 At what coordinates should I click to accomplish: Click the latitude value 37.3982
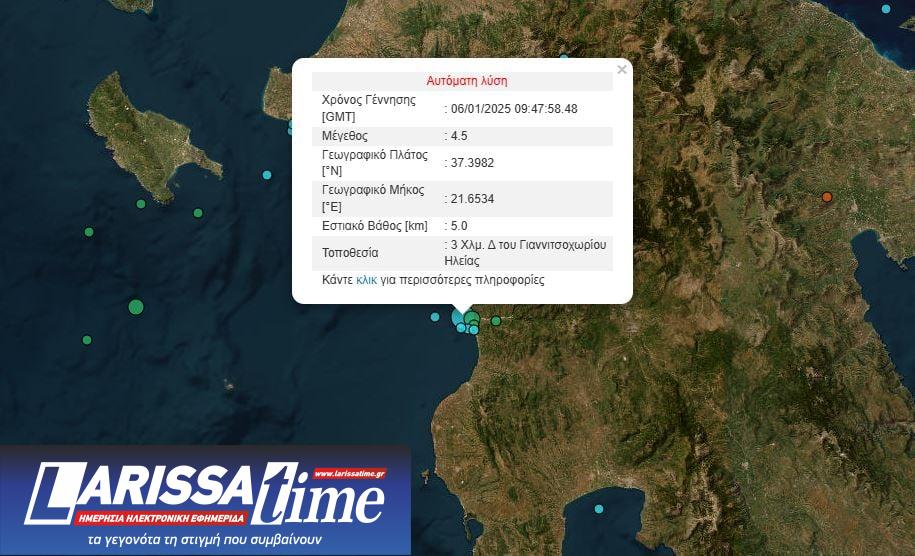(472, 163)
